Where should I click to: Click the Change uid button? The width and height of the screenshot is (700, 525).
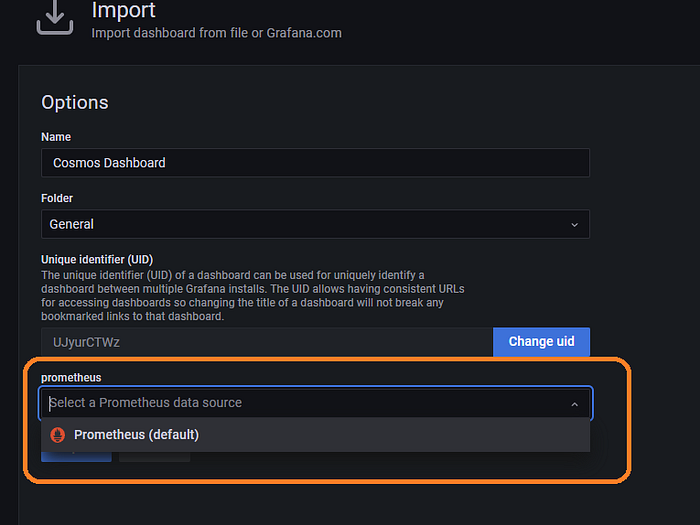541,342
